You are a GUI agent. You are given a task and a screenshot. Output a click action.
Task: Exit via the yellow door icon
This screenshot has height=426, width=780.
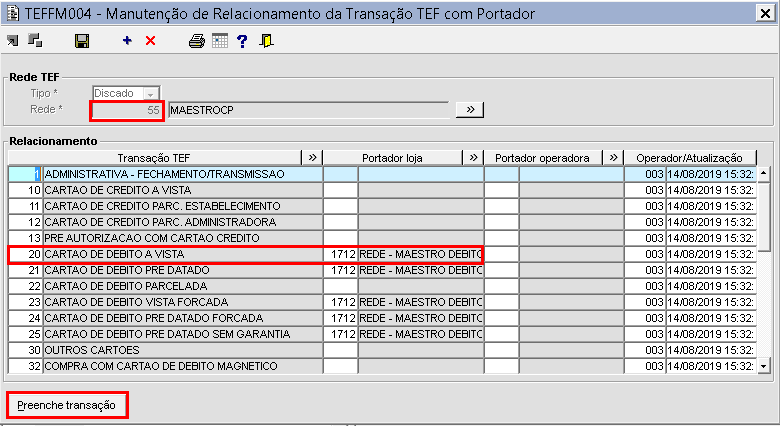click(x=267, y=41)
